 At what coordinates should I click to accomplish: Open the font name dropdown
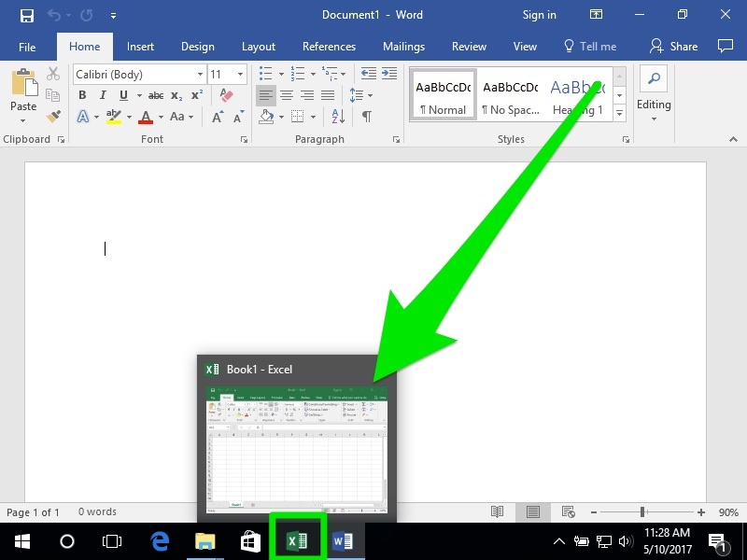[x=200, y=74]
